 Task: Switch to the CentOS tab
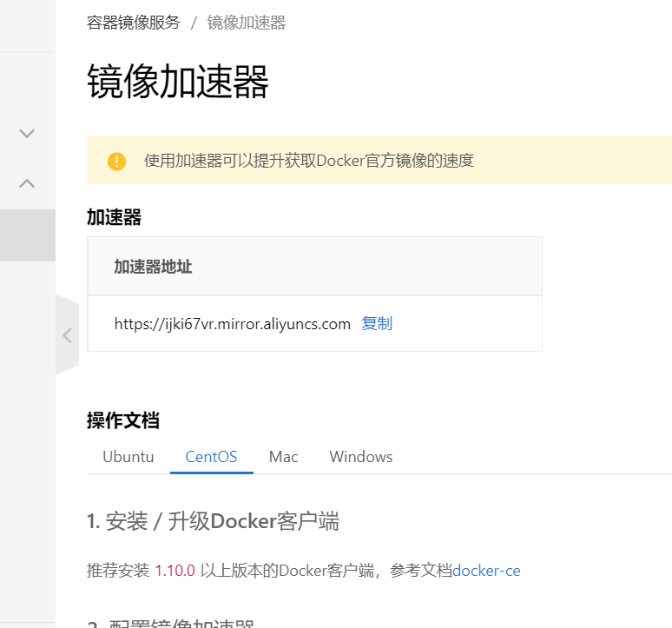click(211, 457)
